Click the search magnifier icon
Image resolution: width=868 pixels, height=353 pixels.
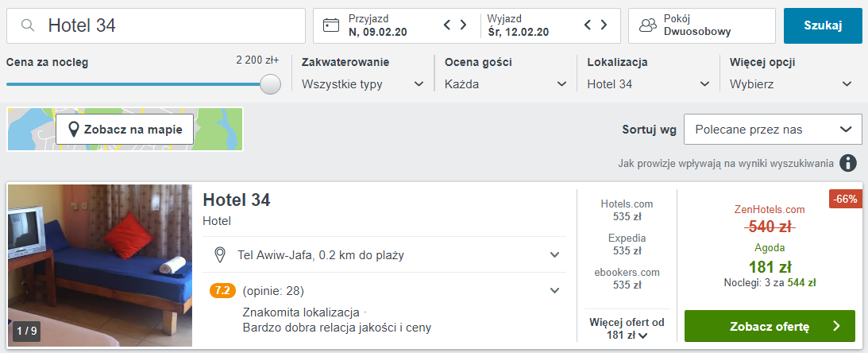(x=28, y=25)
